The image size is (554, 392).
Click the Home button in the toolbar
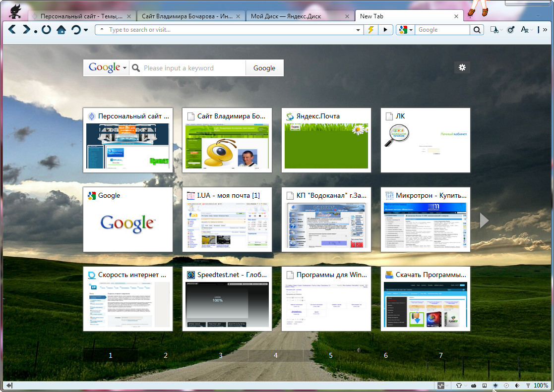click(61, 30)
